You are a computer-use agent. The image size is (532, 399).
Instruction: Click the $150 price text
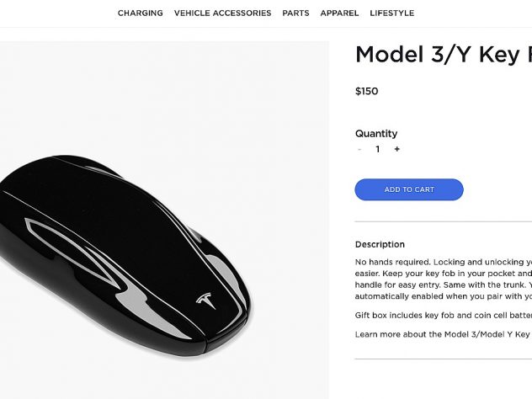coord(366,91)
